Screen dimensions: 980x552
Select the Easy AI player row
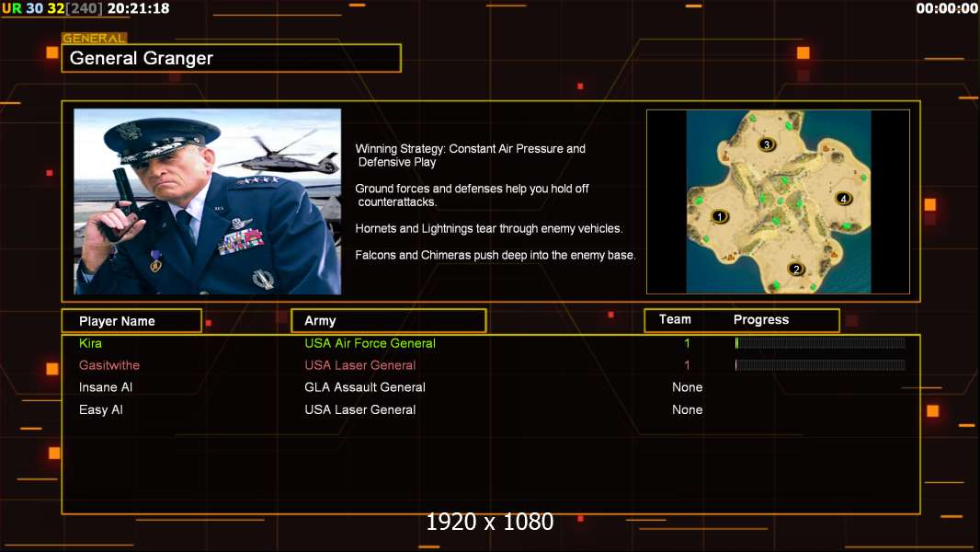point(491,410)
